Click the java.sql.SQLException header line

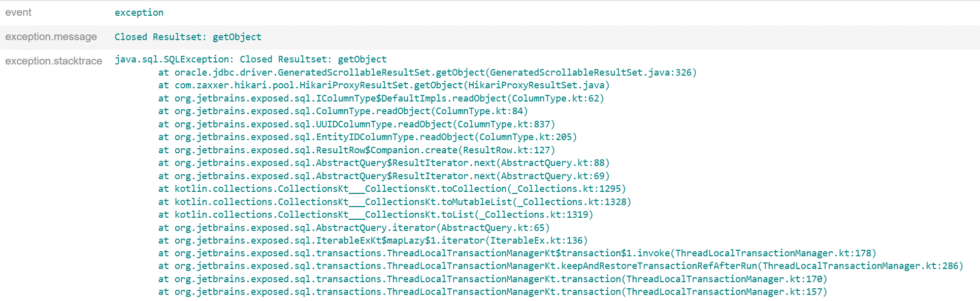click(x=250, y=59)
